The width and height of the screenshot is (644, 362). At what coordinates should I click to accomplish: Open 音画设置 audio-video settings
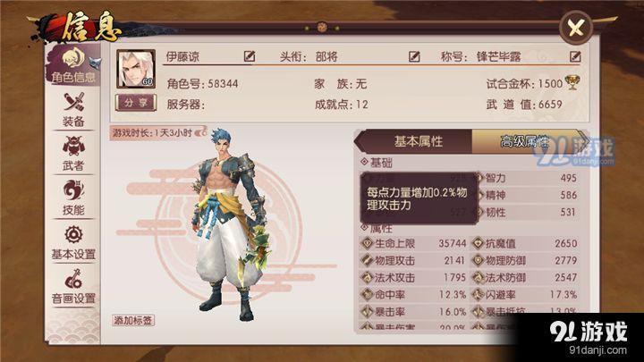click(73, 287)
